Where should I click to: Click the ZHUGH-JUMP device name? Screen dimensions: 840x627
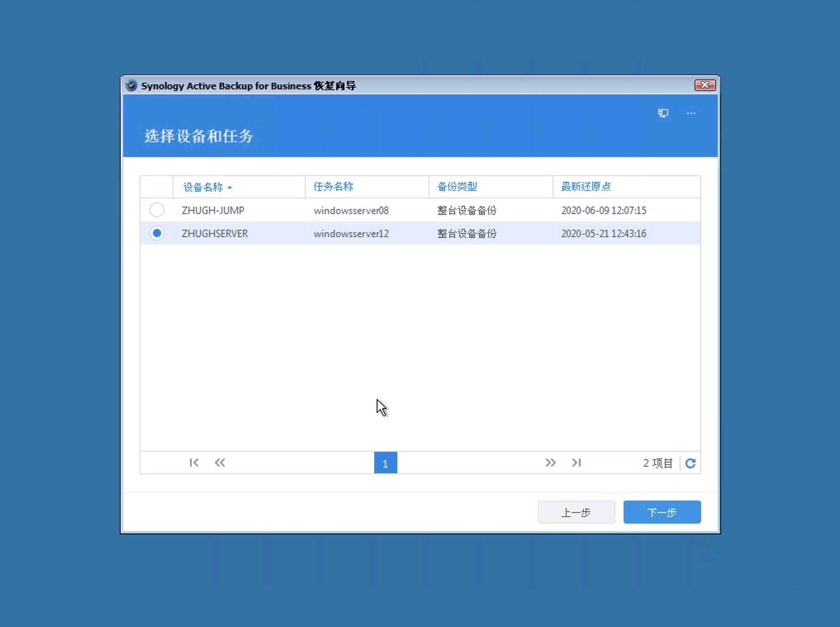tap(213, 211)
